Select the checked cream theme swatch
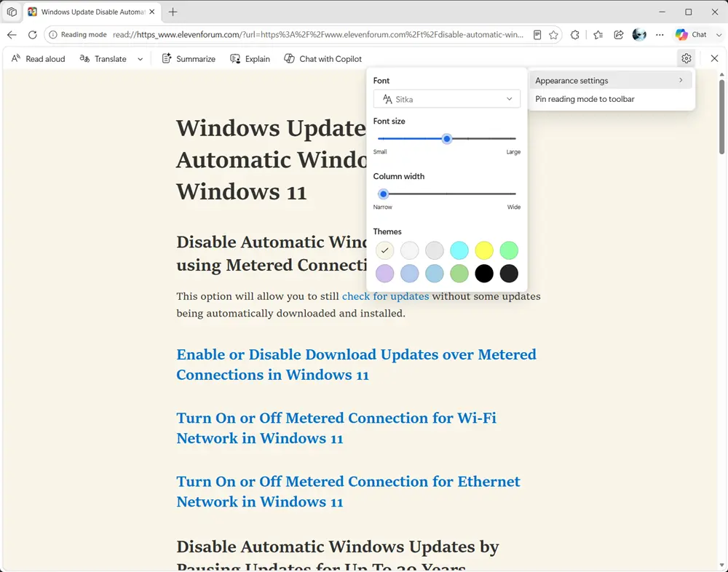The image size is (728, 572). pyautogui.click(x=384, y=251)
